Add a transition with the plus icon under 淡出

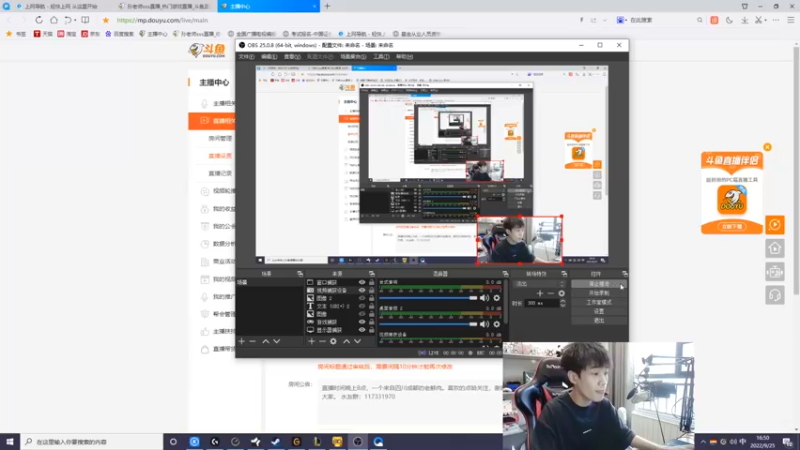tap(540, 293)
